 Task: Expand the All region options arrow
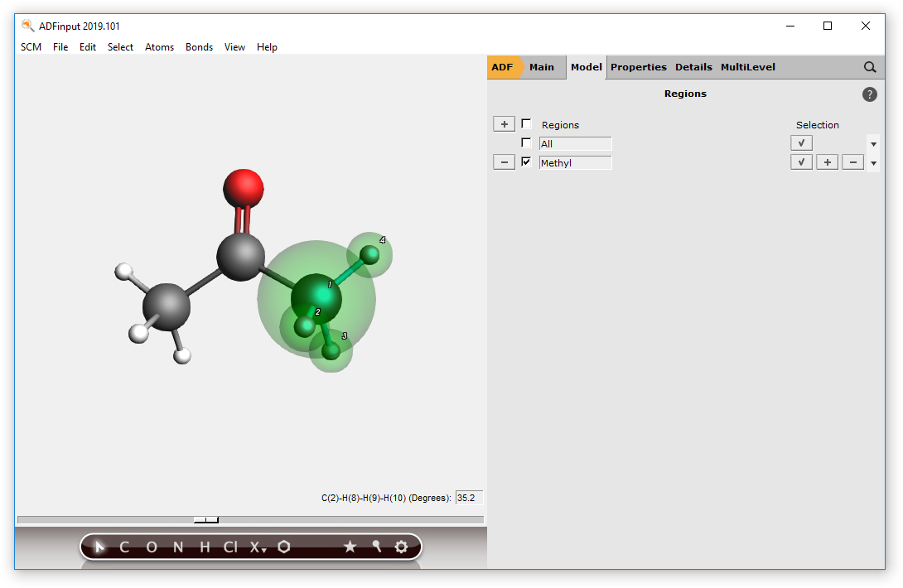[x=873, y=144]
